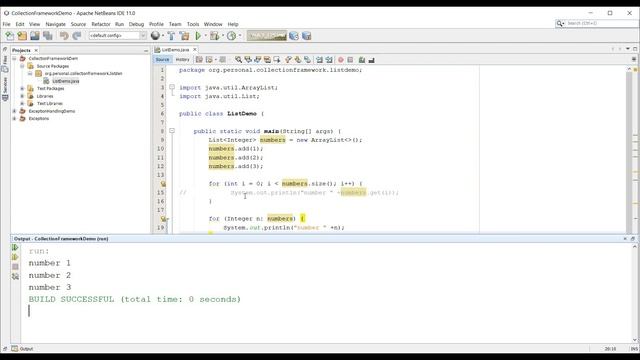Image resolution: width=640 pixels, height=360 pixels.
Task: Open the Edit menu
Action: click(20, 24)
